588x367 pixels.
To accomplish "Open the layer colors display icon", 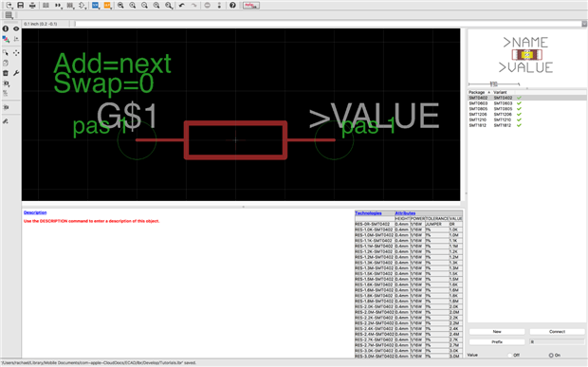I will (x=6, y=39).
